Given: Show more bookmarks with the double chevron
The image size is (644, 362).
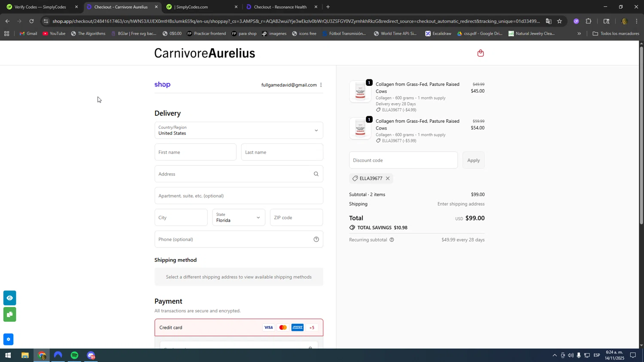Looking at the screenshot, I should (579, 33).
